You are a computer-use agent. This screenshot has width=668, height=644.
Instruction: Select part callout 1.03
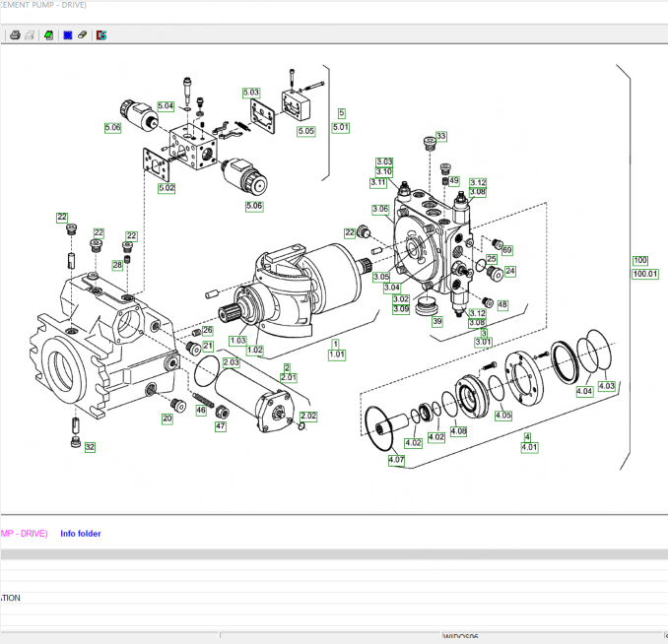237,340
